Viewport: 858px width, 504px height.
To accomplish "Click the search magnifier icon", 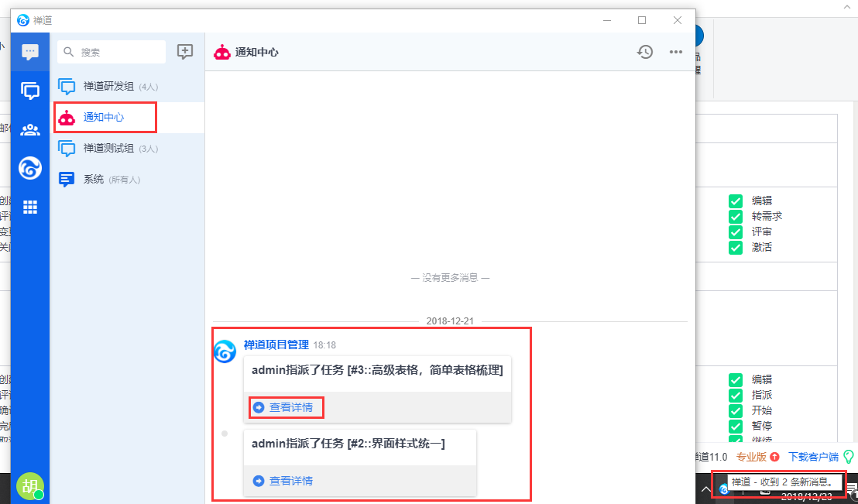I will pos(69,52).
